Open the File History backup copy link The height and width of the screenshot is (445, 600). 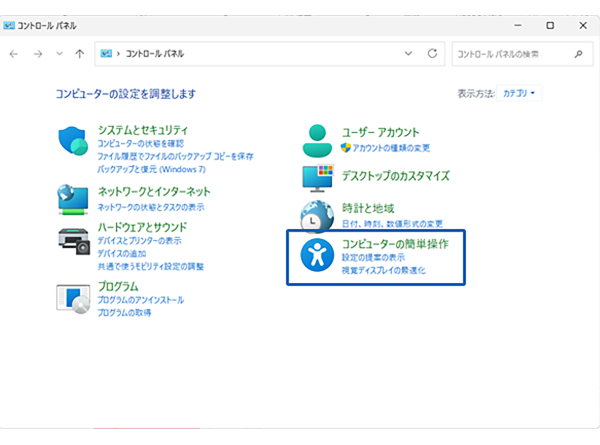pos(175,156)
